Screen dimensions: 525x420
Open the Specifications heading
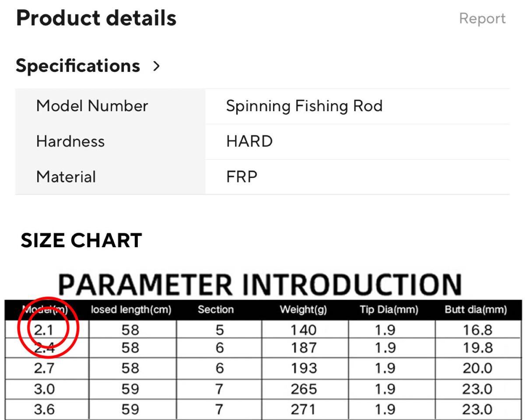click(x=78, y=66)
